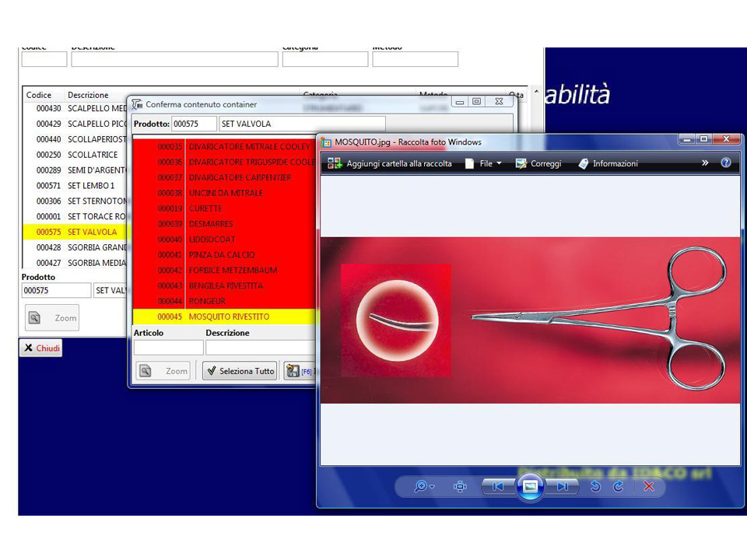Select row 000039 DESMARRES
Image resolution: width=747 pixels, height=560 pixels.
(224, 224)
